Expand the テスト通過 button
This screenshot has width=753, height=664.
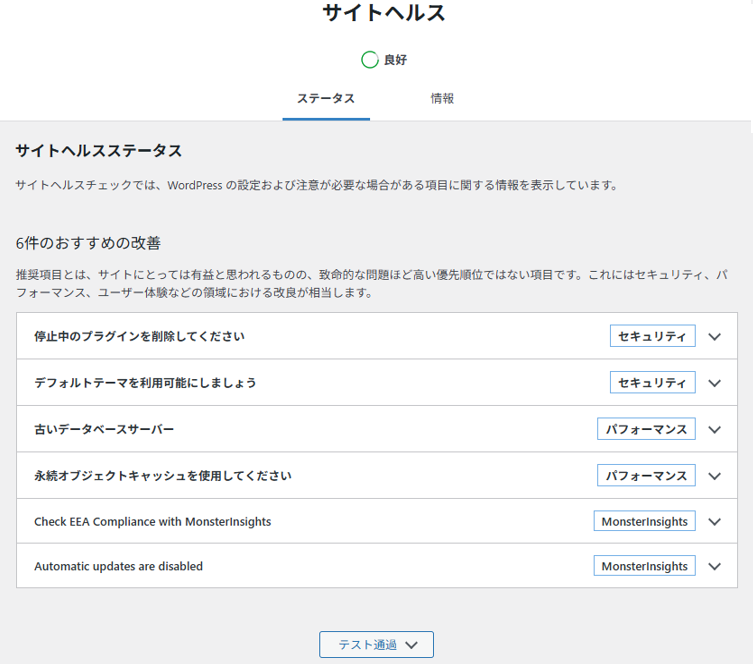(376, 645)
